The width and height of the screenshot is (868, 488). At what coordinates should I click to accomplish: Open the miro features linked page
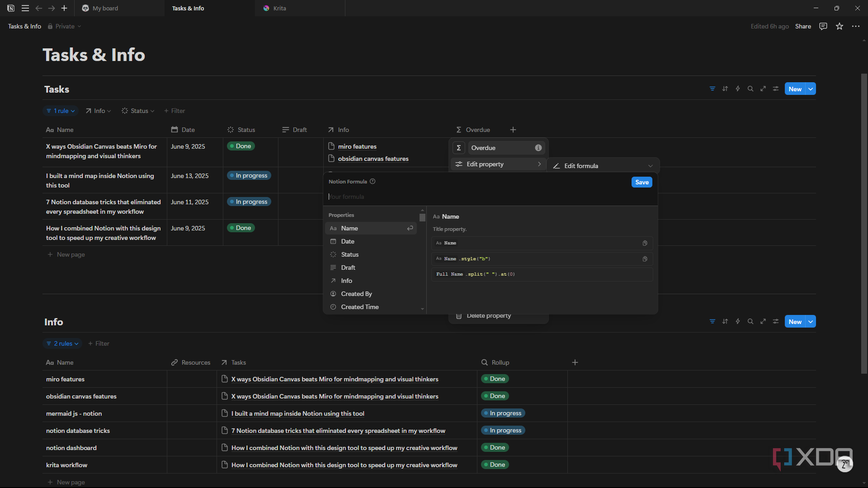(x=357, y=146)
